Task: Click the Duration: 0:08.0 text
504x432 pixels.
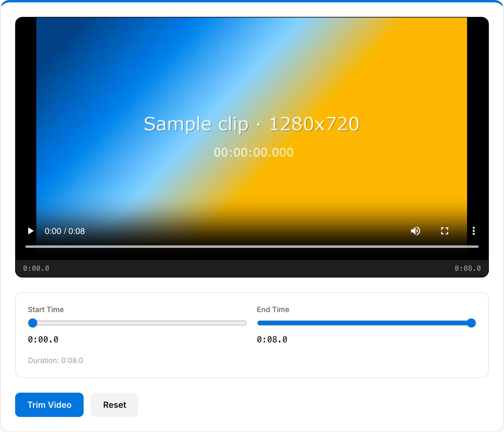Action: coord(55,360)
